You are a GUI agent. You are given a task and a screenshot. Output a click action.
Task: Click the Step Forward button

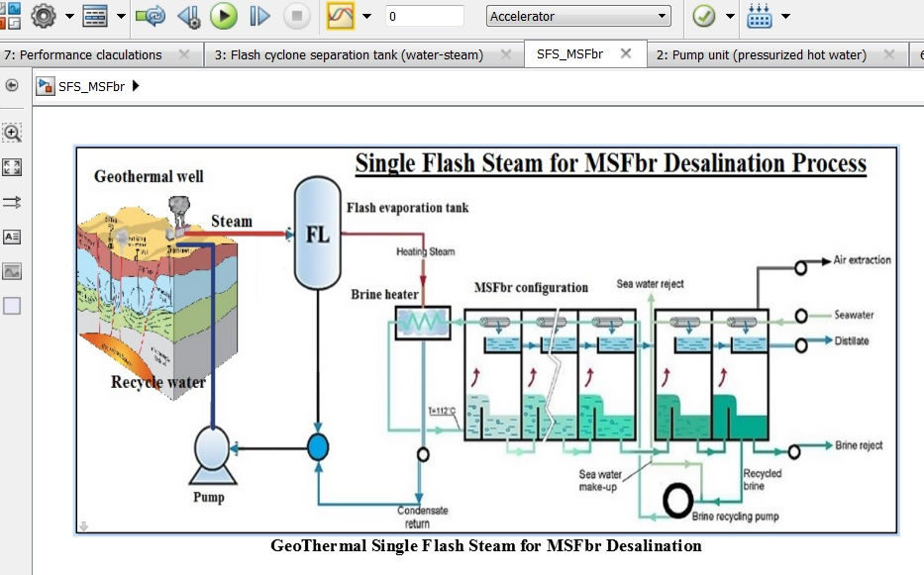[x=258, y=16]
